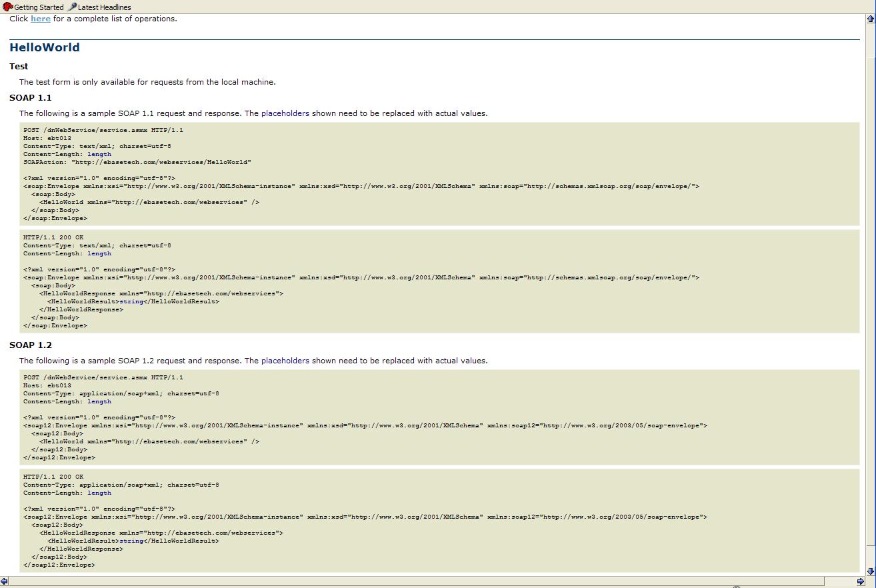This screenshot has width=876, height=588.
Task: Click the SOAP 1.2 section heading
Action: click(31, 345)
